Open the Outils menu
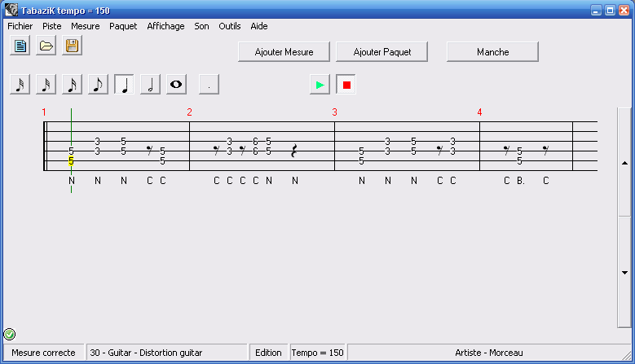Screen dimensions: 635x364 [x=230, y=26]
